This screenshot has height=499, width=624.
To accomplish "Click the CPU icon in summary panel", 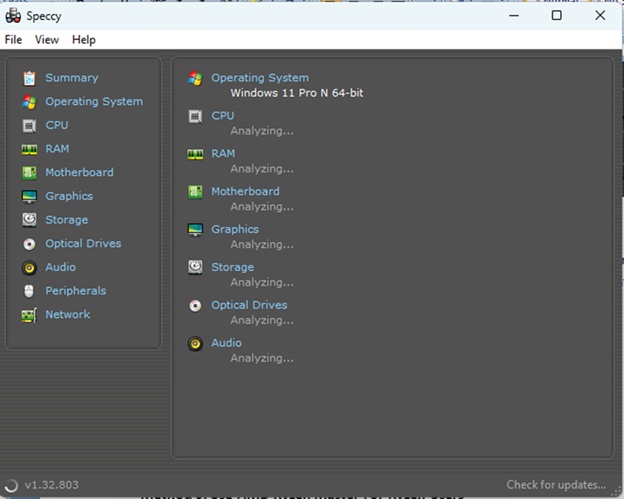I will [x=195, y=116].
